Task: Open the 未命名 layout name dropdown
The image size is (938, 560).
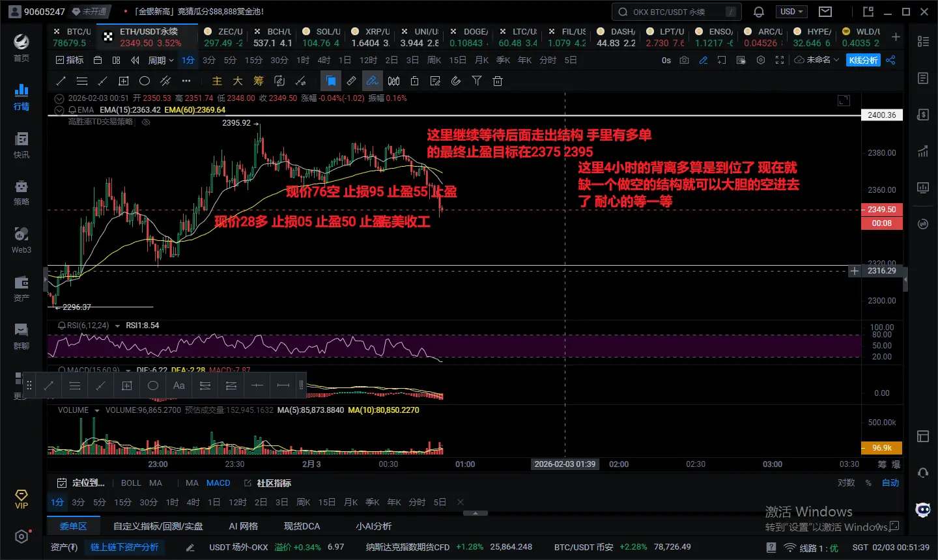Action: (x=817, y=60)
